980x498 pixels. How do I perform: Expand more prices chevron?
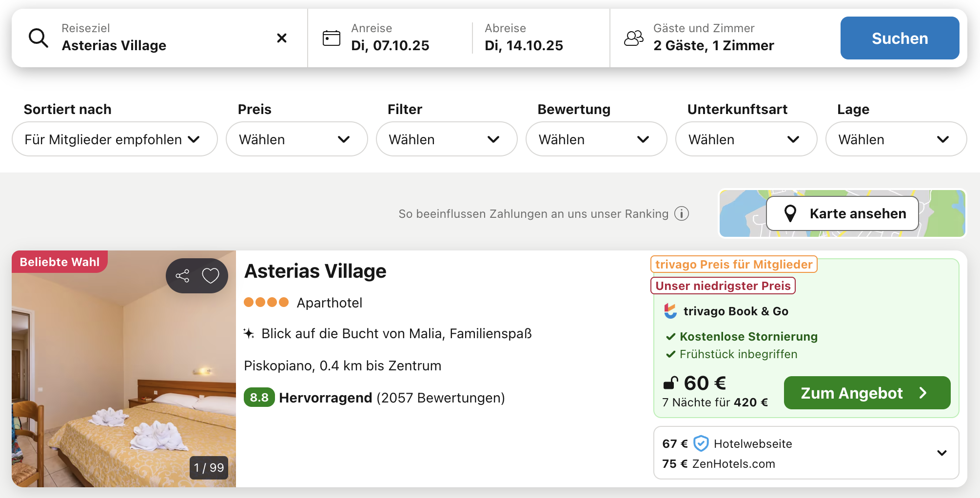[x=942, y=453]
